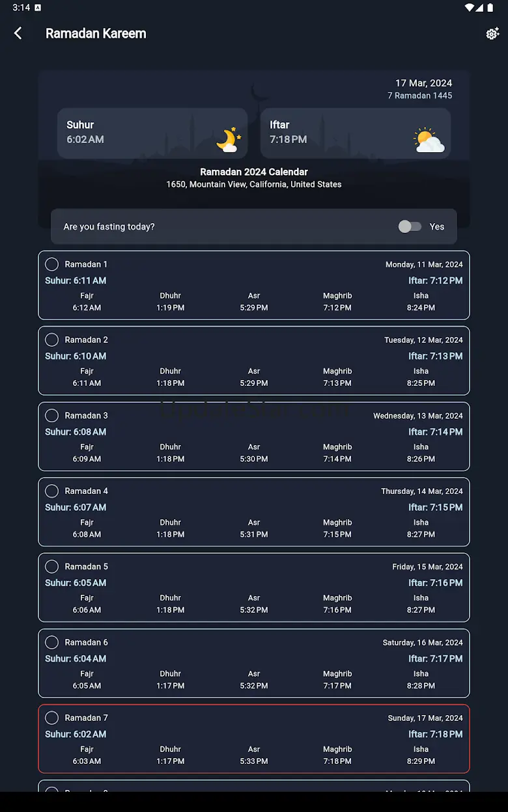The image size is (508, 812).
Task: Mark Ramadan 1 as fasted
Action: [52, 264]
